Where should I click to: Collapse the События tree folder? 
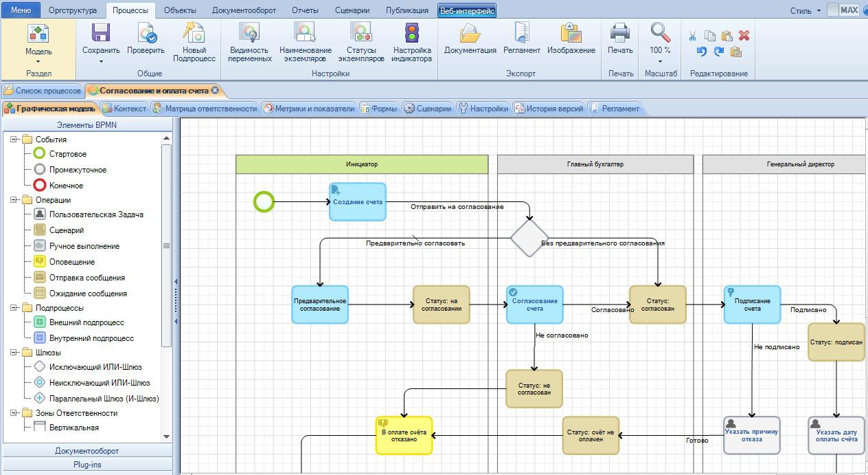[x=14, y=140]
